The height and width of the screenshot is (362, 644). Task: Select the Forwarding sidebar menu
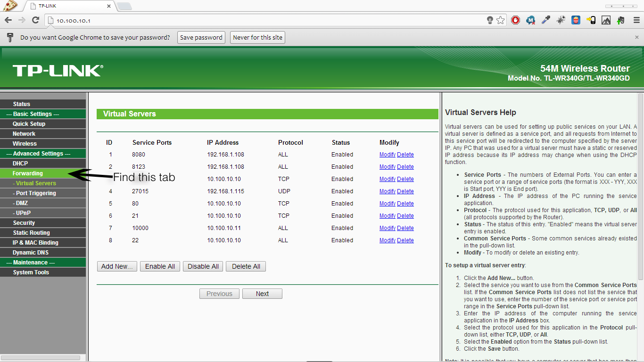click(43, 173)
